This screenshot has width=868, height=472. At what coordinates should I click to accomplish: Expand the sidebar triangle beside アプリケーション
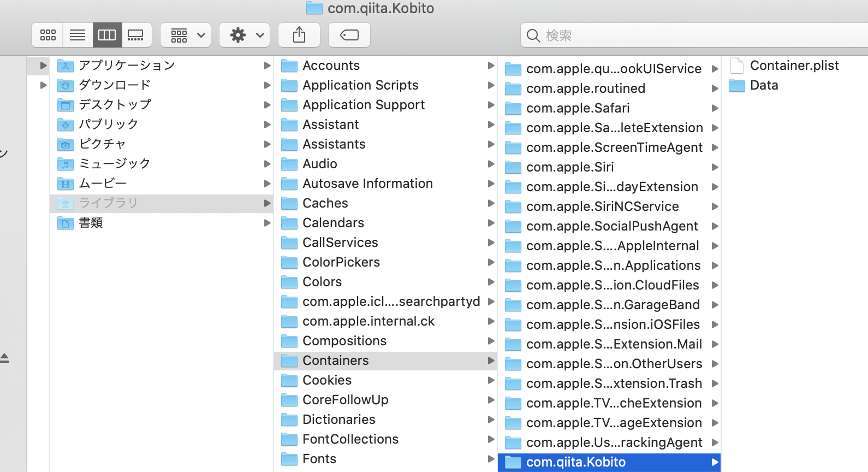pos(43,66)
